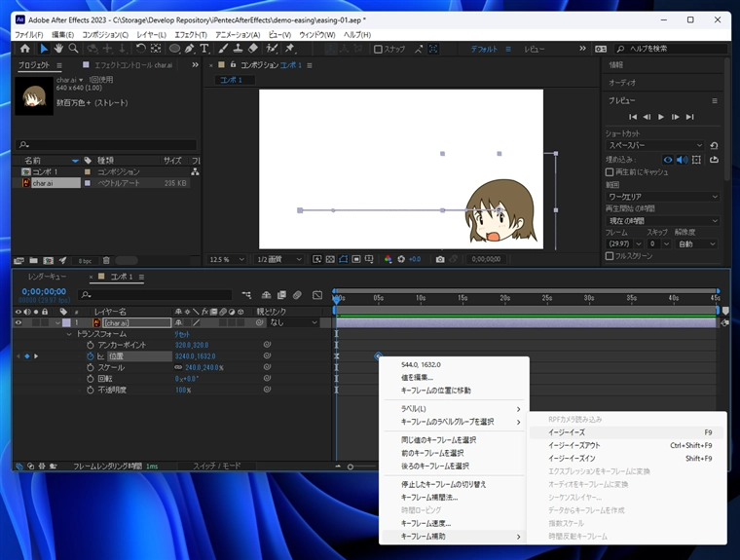The width and height of the screenshot is (740, 560).
Task: Click the timeline search field
Action: click(x=155, y=295)
